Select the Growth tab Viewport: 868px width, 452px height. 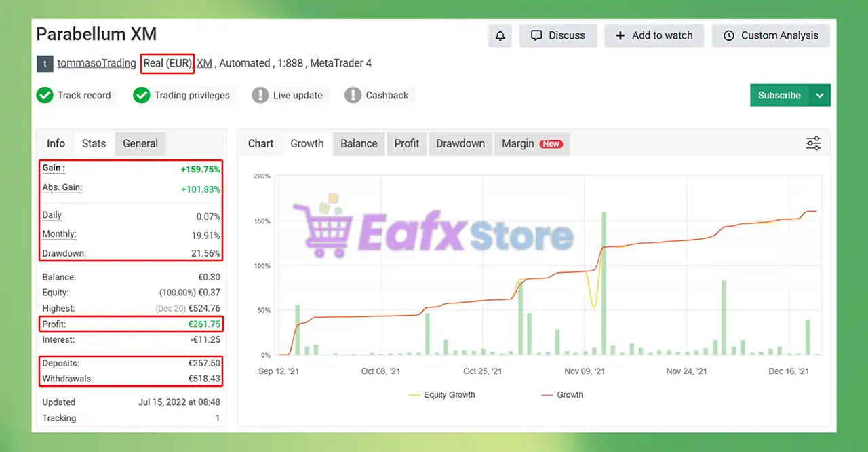tap(307, 143)
